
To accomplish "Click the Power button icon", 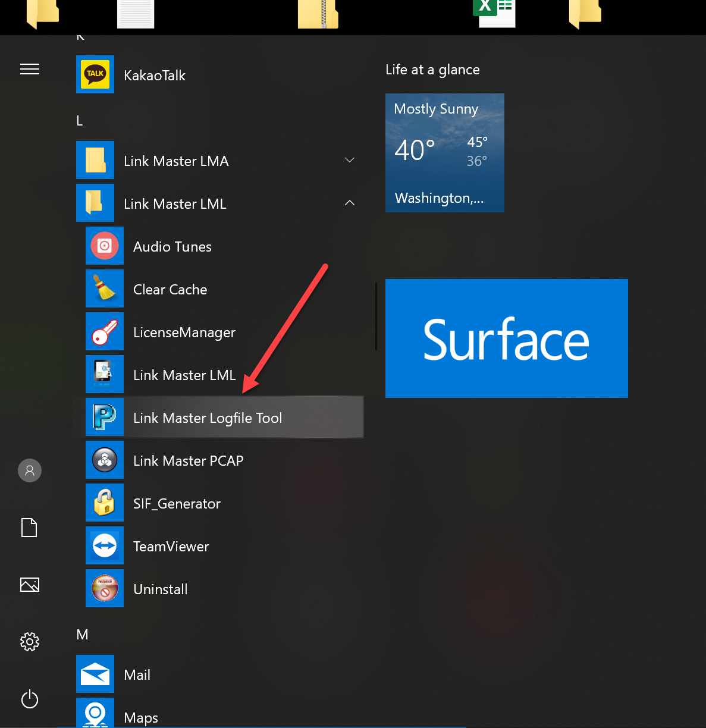I will tap(30, 699).
